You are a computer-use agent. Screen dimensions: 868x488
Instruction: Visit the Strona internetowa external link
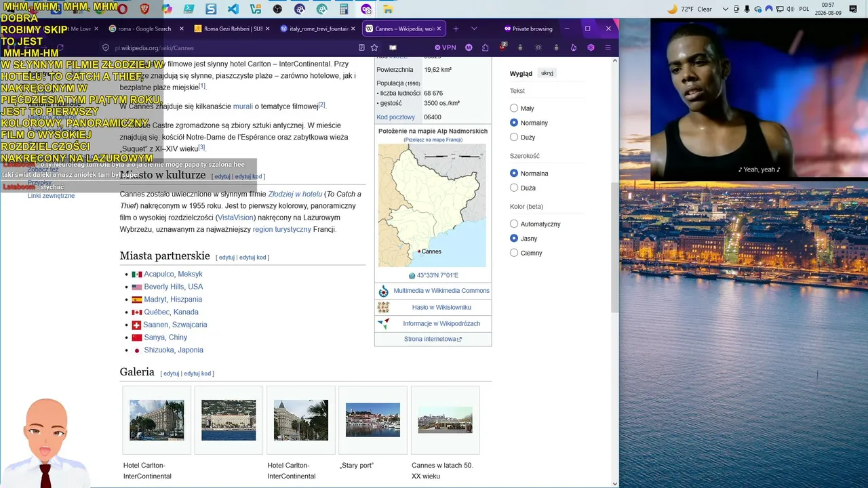point(433,339)
